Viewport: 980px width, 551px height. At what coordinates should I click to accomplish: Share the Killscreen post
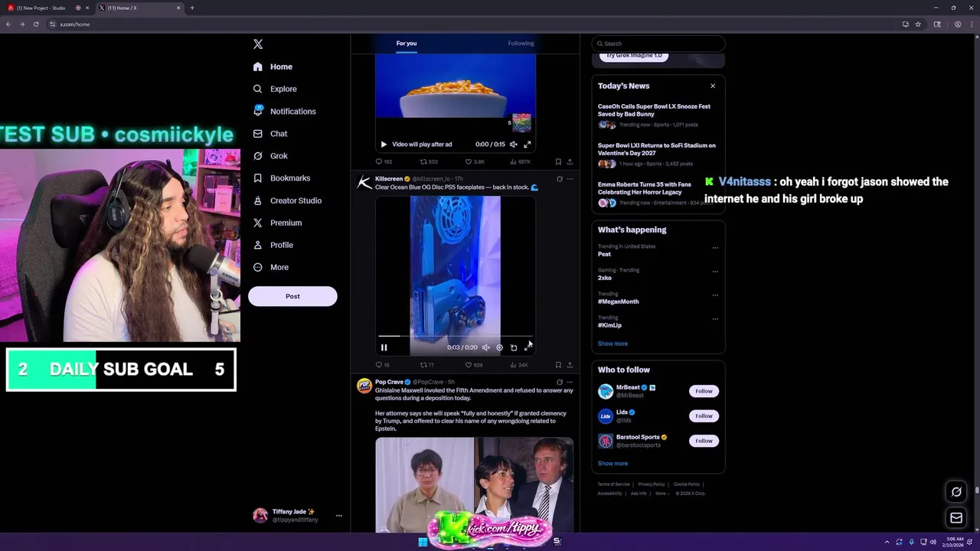tap(570, 365)
